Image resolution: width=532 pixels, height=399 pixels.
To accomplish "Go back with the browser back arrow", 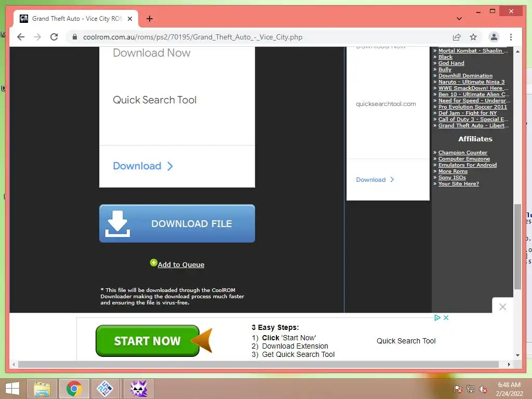I will (x=21, y=37).
